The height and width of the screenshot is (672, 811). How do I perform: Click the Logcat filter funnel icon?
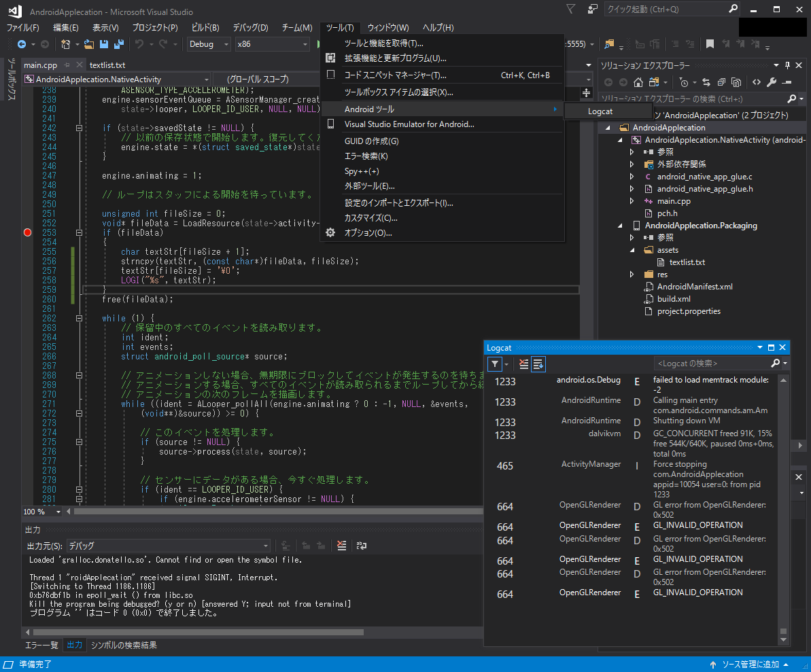point(495,364)
